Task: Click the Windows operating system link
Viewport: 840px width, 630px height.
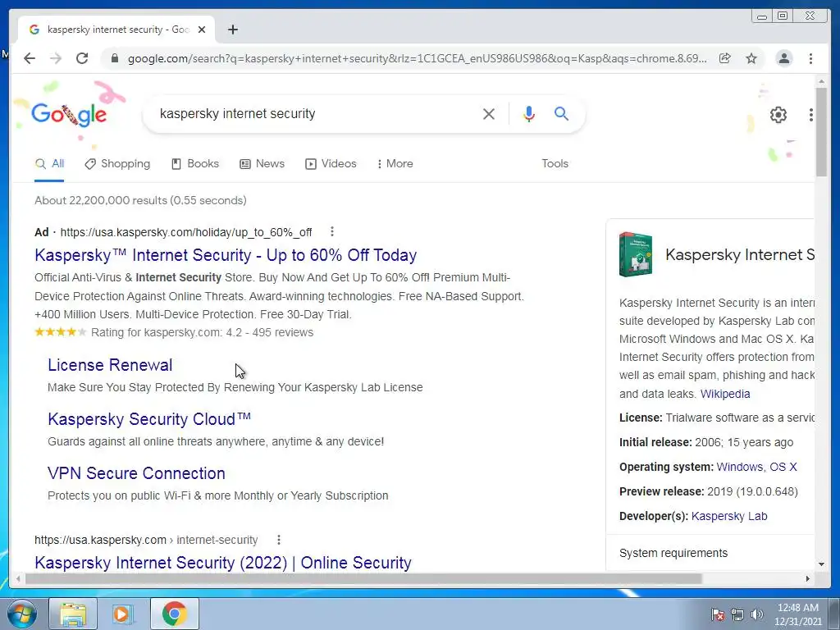Action: click(739, 467)
